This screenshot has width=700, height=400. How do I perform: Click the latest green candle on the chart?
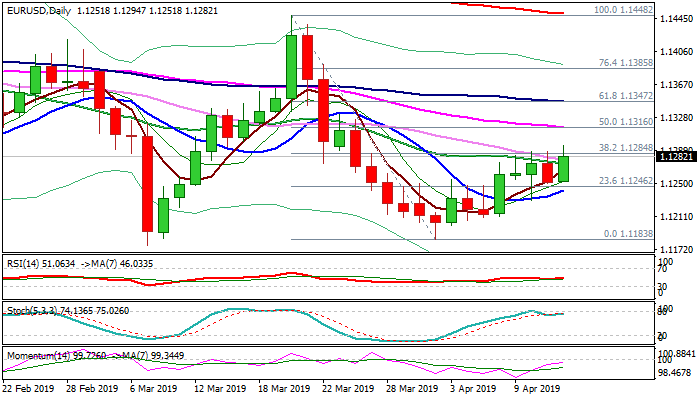point(564,168)
